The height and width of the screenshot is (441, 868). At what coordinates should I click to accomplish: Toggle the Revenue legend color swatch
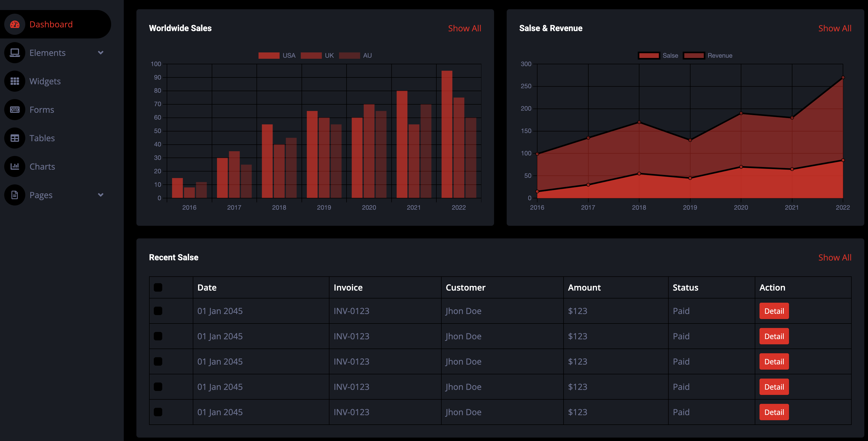pos(694,56)
